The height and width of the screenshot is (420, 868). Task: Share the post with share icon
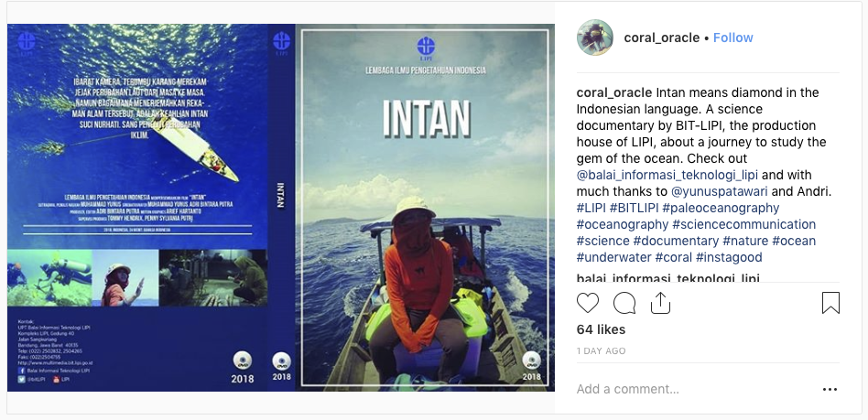pos(660,303)
